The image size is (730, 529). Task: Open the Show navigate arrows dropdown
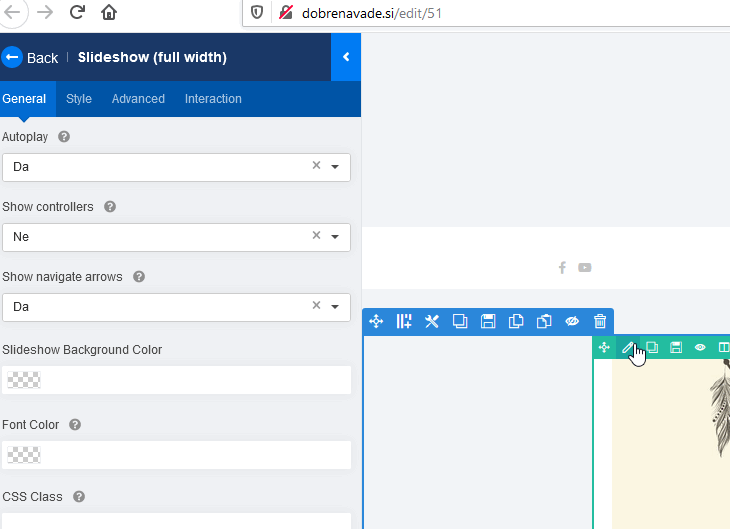point(335,307)
